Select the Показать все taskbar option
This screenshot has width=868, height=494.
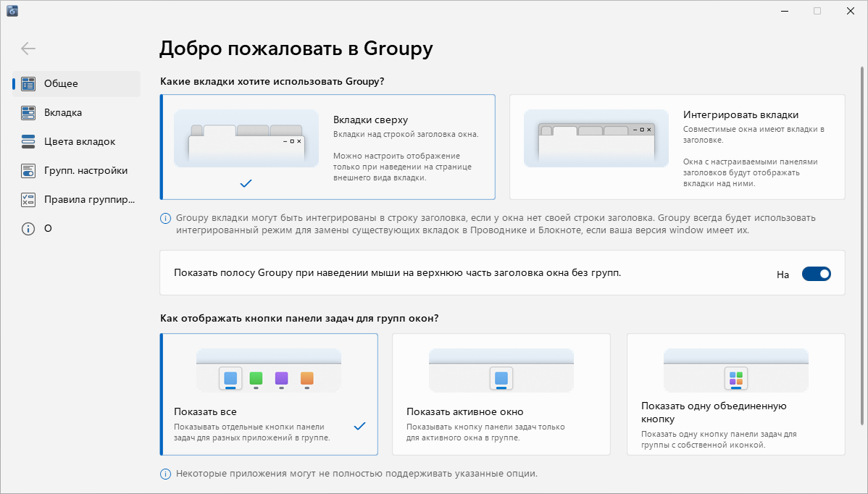268,394
